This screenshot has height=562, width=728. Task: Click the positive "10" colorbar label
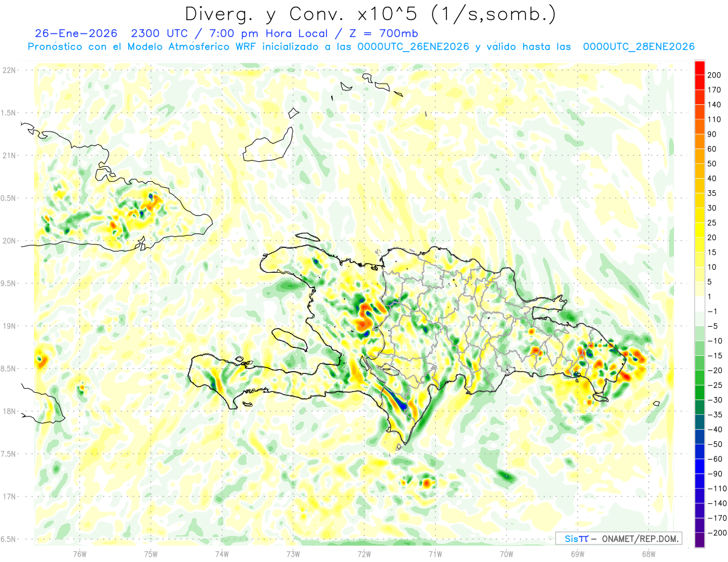[713, 267]
